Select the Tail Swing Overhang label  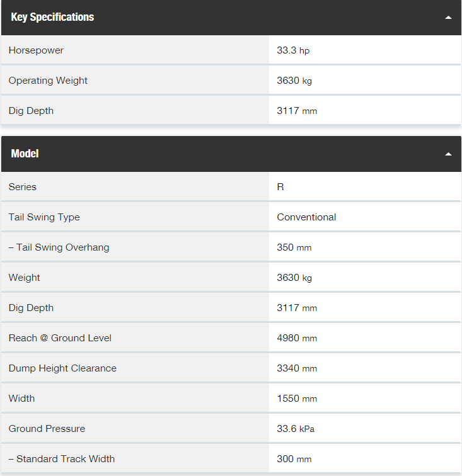59,247
